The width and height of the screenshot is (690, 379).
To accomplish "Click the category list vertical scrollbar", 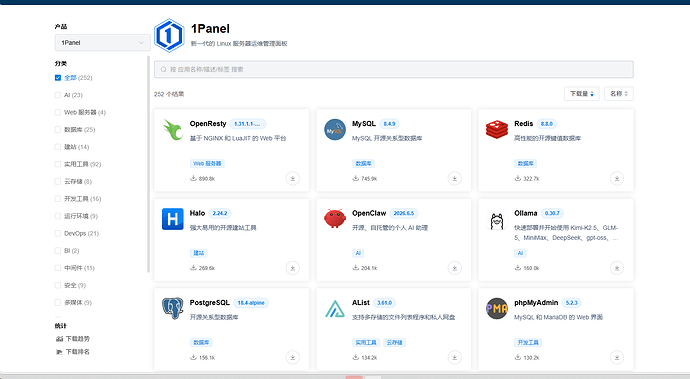I will (x=148, y=164).
